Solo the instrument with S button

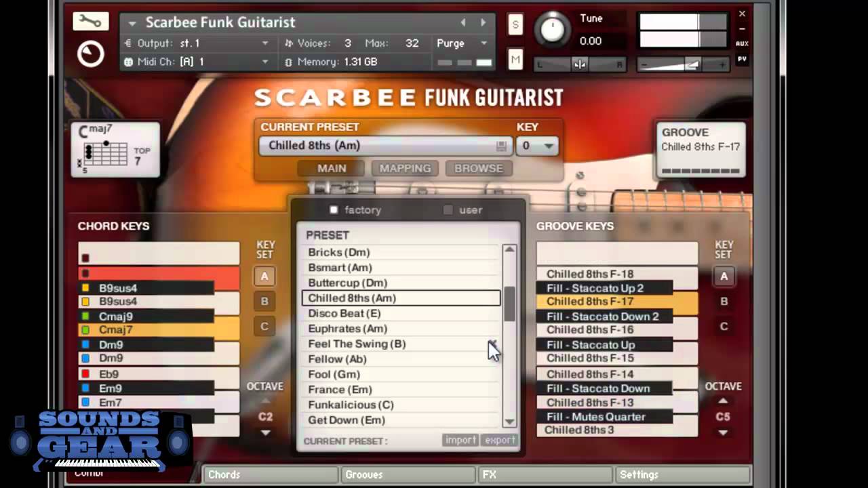point(515,25)
